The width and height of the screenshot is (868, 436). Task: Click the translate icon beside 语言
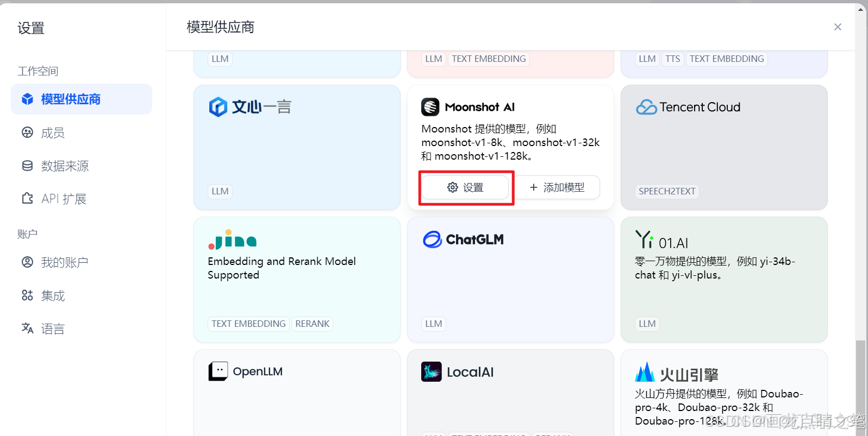pos(27,328)
